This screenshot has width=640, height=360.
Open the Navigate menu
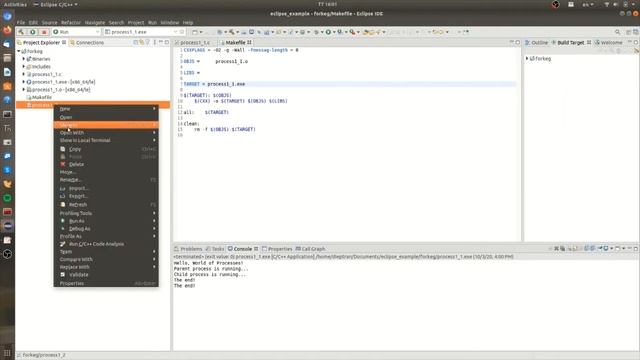click(x=95, y=22)
